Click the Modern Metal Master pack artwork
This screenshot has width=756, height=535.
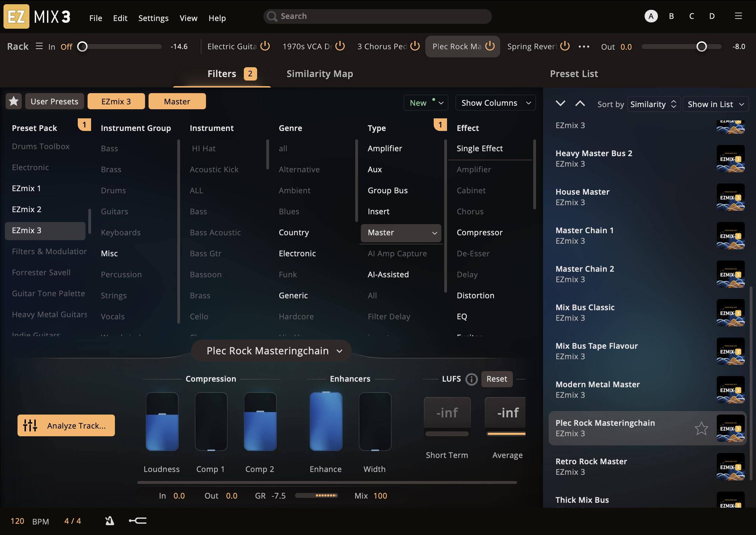pyautogui.click(x=731, y=390)
